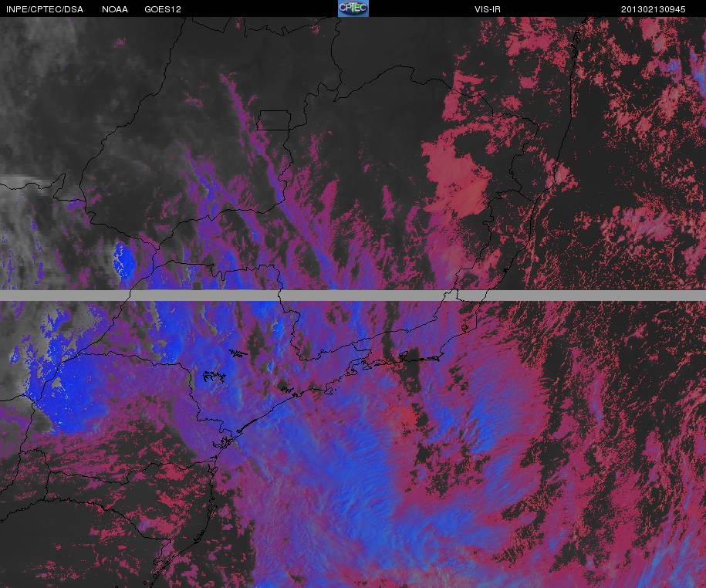Image resolution: width=706 pixels, height=588 pixels.
Task: Select the INPE/CPTEC/DSA header label
Action: coord(45,9)
